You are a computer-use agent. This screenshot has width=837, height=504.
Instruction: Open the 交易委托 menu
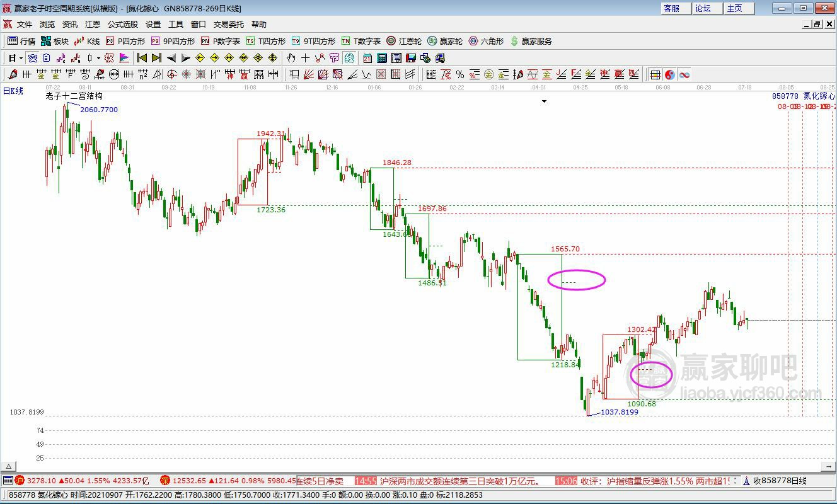228,25
